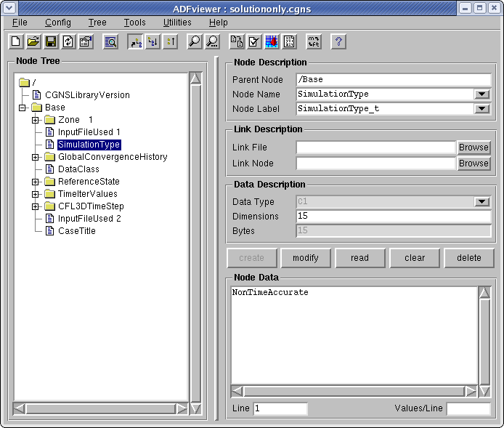Open the window menu icon in title bar

(9, 8)
